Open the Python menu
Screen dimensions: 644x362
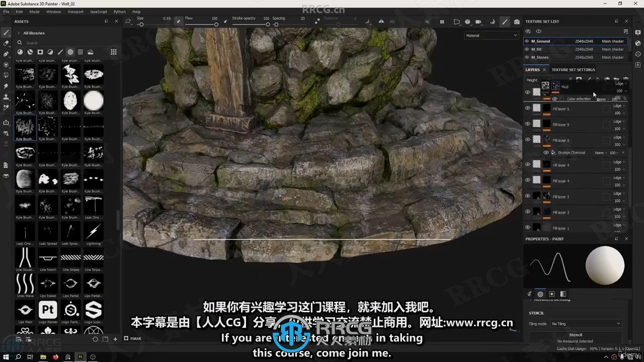point(120,12)
